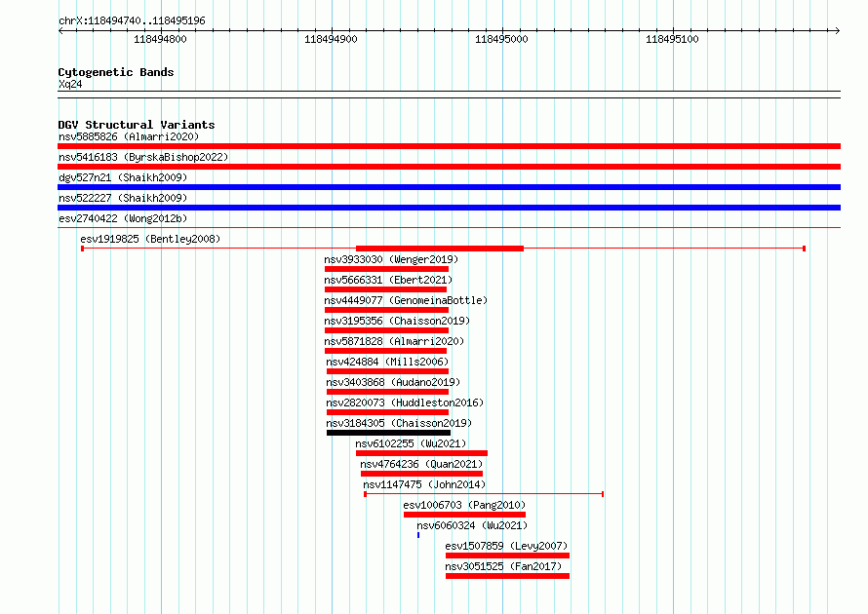Click the thin red line of esv2740422

click(449, 227)
